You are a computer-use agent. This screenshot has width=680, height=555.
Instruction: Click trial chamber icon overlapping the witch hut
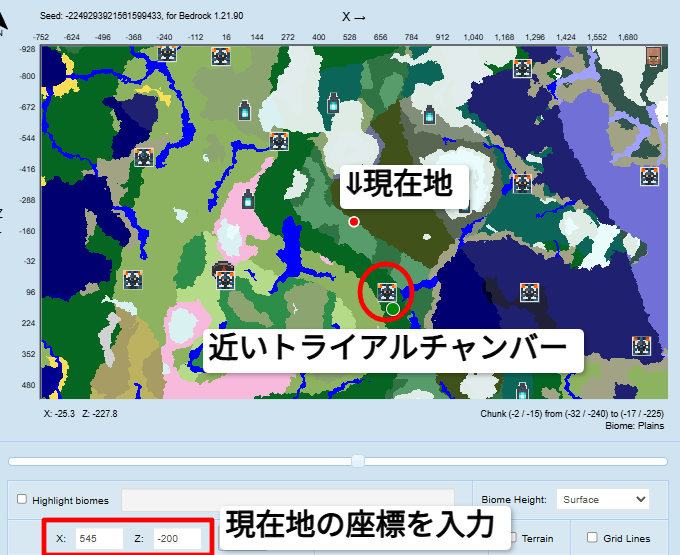pos(225,280)
